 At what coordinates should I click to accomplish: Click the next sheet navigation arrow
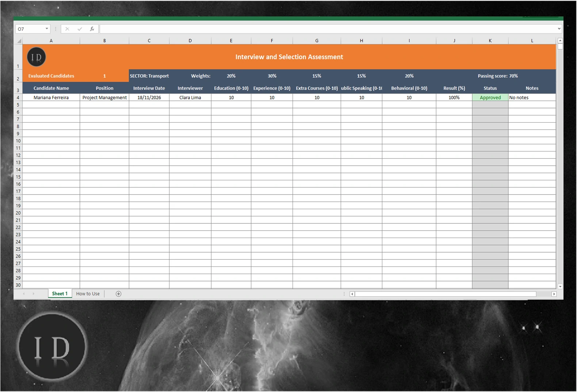33,294
